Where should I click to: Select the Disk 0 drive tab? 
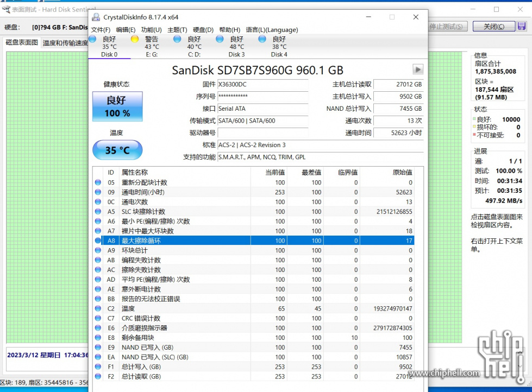tap(109, 47)
